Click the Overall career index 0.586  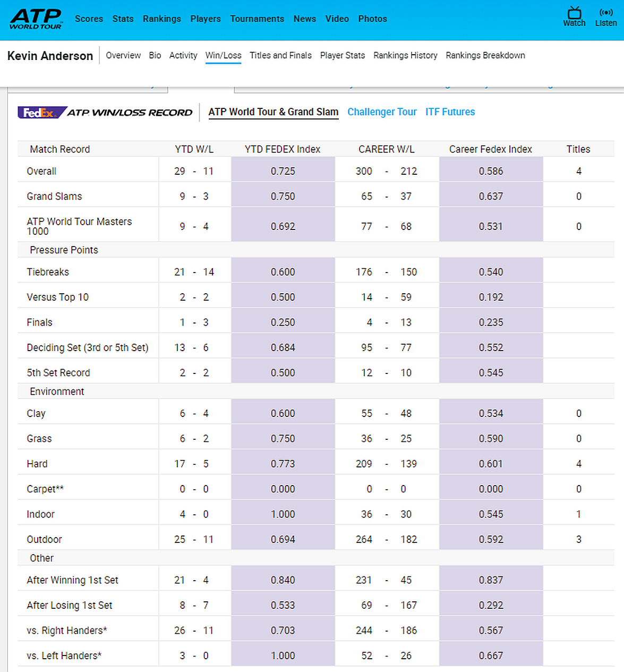click(491, 171)
